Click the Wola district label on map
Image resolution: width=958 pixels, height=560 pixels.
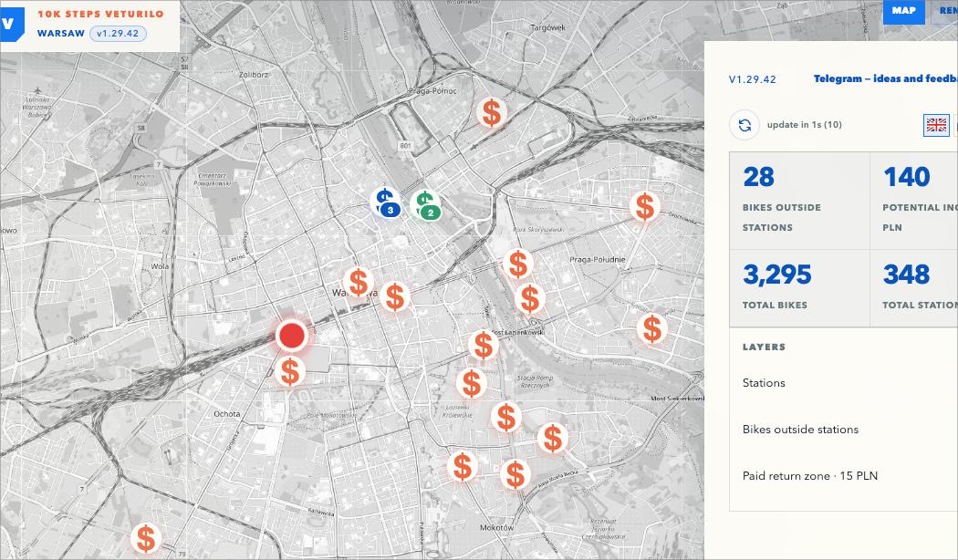pos(160,266)
